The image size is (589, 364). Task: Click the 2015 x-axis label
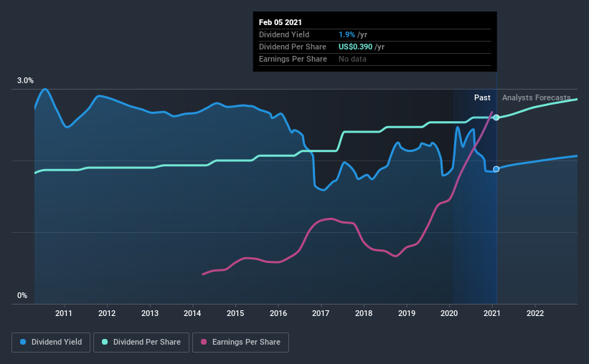(x=235, y=313)
